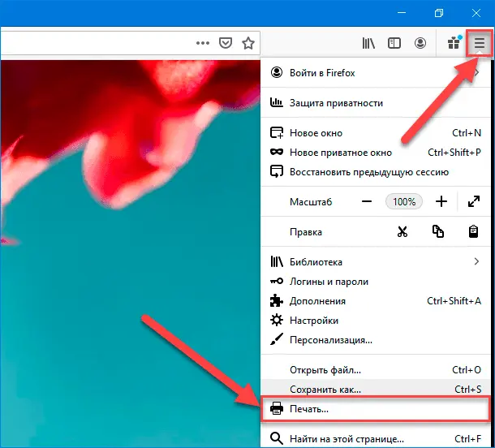Click the Paste clipboard icon

click(x=473, y=232)
